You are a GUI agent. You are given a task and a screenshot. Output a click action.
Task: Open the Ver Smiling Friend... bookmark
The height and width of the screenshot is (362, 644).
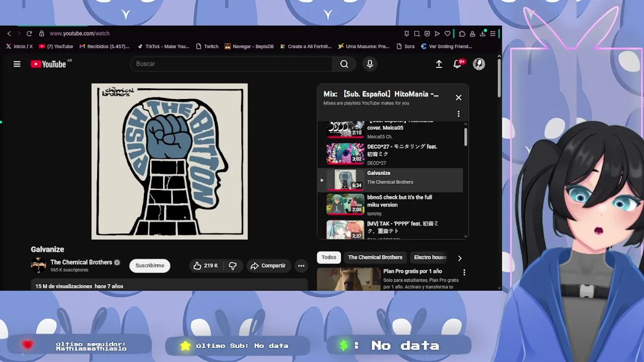[446, 46]
